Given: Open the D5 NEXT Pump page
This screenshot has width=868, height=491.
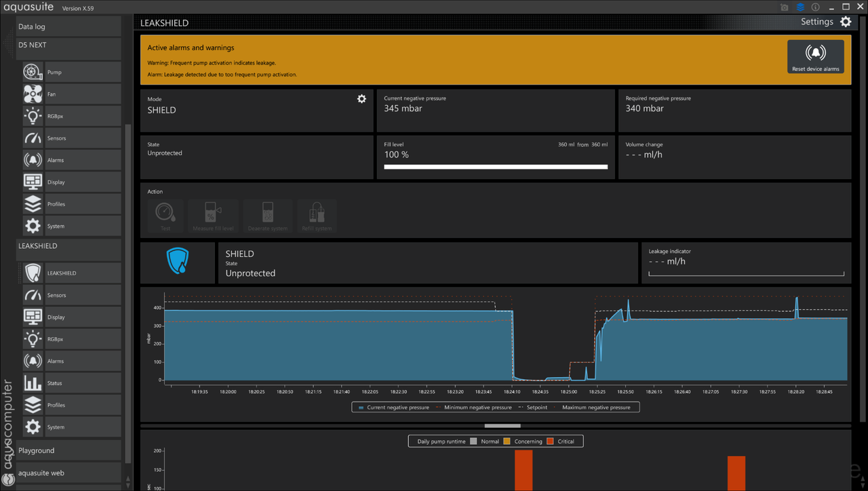Looking at the screenshot, I should point(71,72).
